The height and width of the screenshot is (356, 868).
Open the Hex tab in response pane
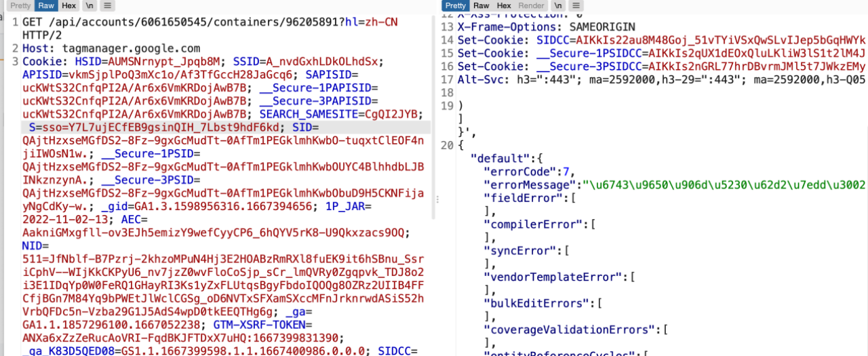coord(504,5)
